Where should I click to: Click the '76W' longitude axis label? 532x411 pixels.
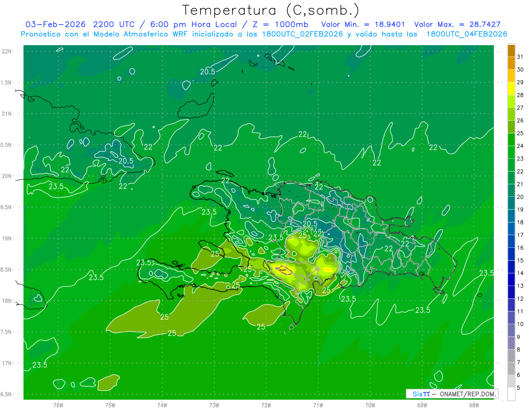pyautogui.click(x=58, y=405)
